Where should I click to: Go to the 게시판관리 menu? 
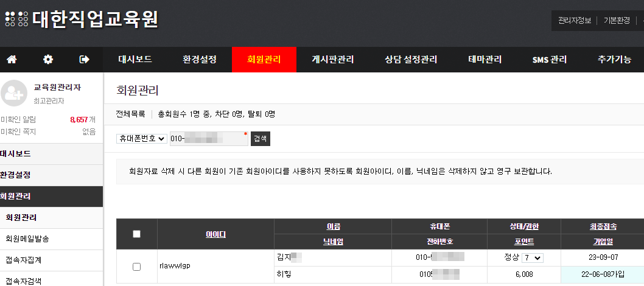tap(332, 60)
